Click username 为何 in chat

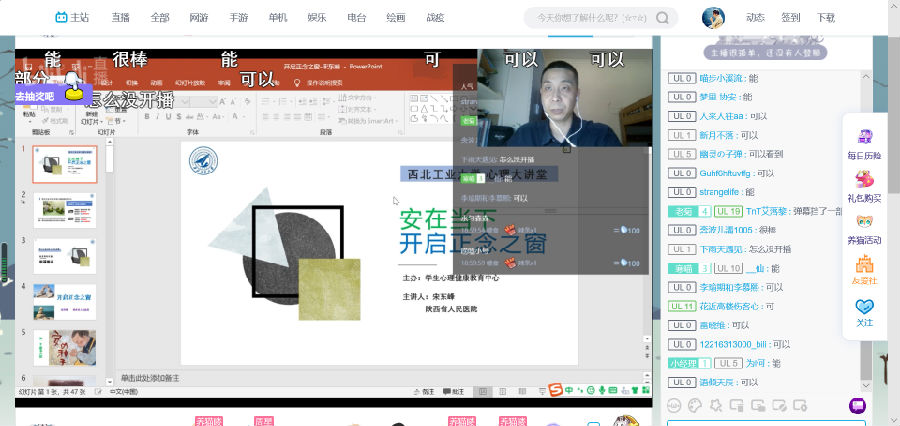(x=754, y=363)
